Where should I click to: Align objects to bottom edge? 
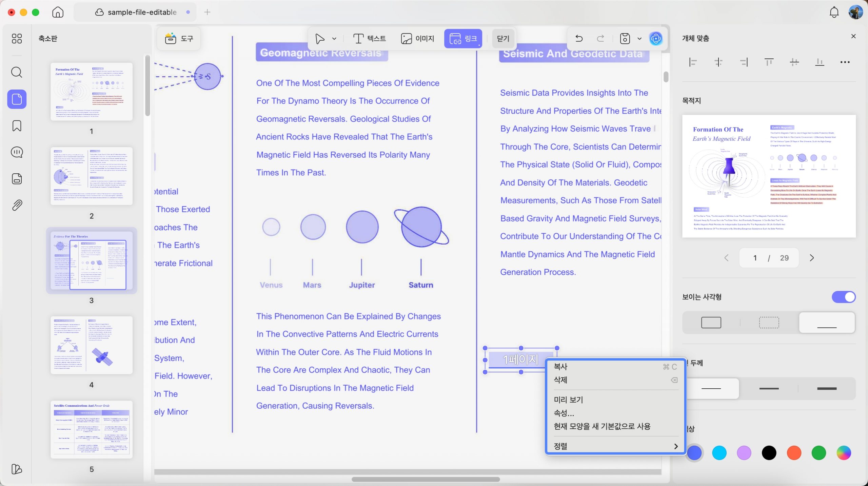[x=820, y=62]
